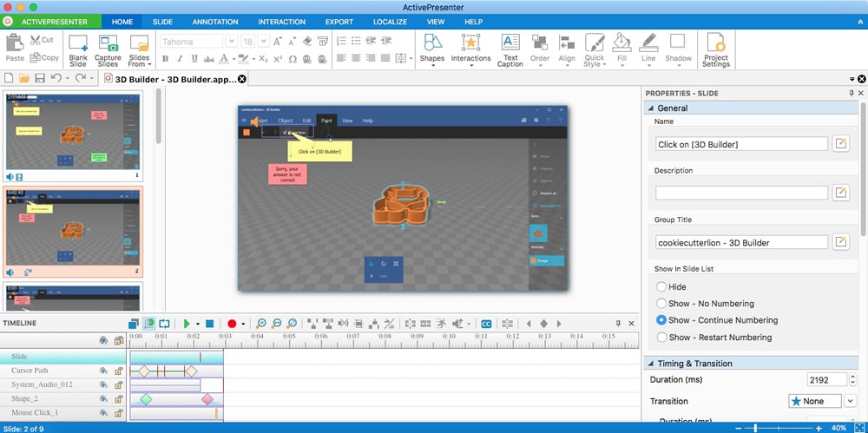This screenshot has width=868, height=433.
Task: Insert a Blank Slide
Action: 78,50
